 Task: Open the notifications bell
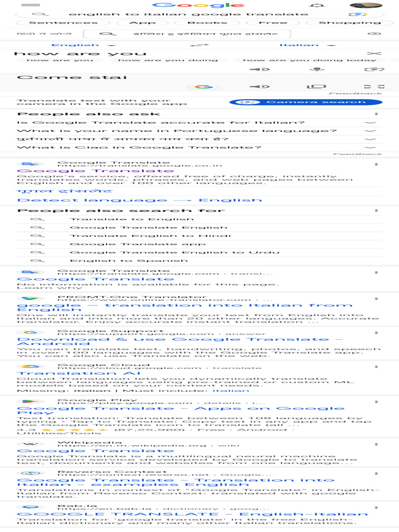click(x=317, y=5)
